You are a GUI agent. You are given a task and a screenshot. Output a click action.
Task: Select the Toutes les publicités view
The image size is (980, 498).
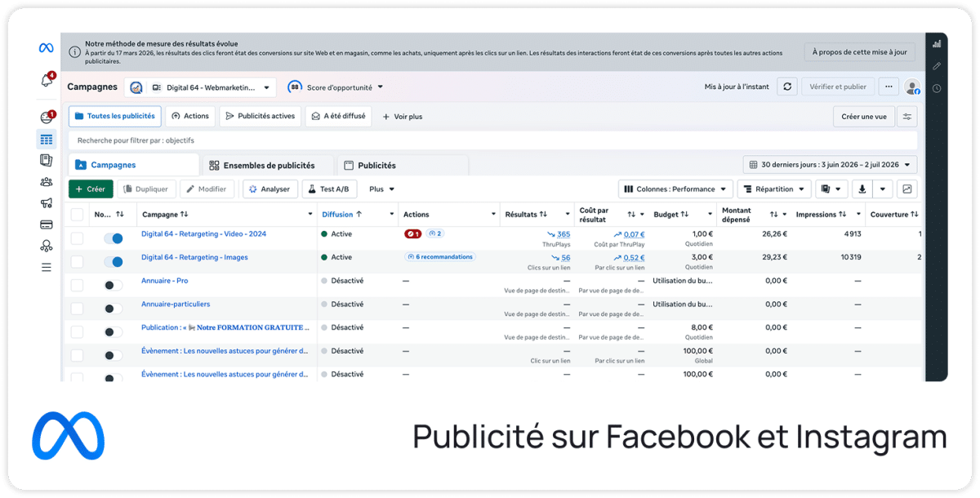point(114,116)
